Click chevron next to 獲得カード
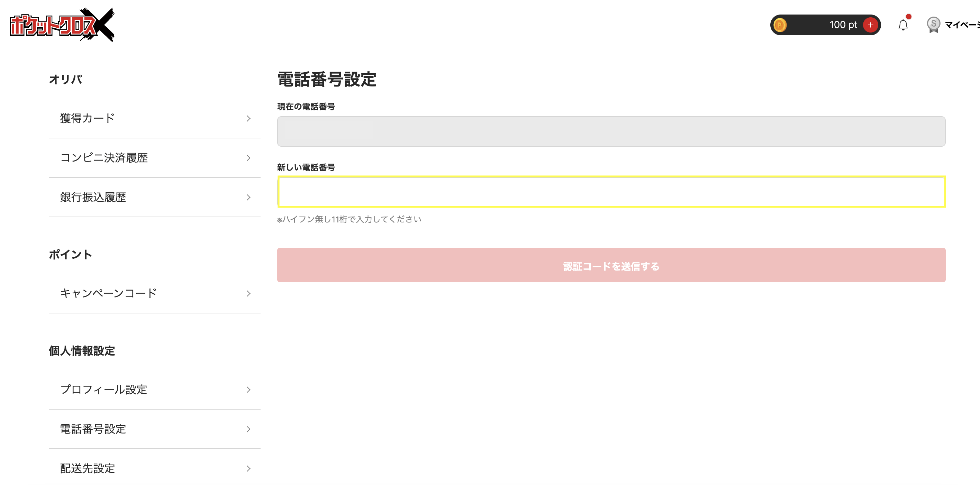The image size is (980, 485). click(x=248, y=119)
